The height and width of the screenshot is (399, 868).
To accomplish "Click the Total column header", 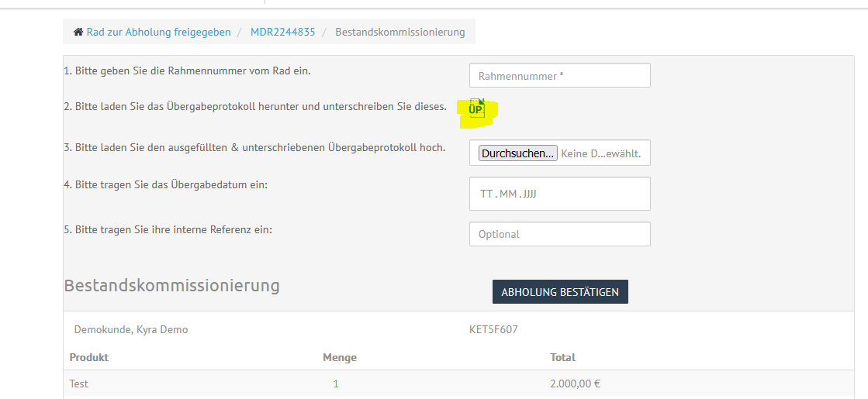I will click(562, 357).
